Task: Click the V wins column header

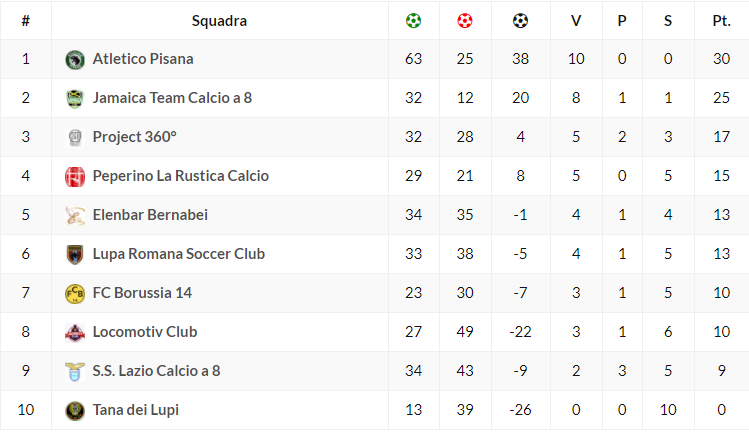Action: tap(575, 20)
